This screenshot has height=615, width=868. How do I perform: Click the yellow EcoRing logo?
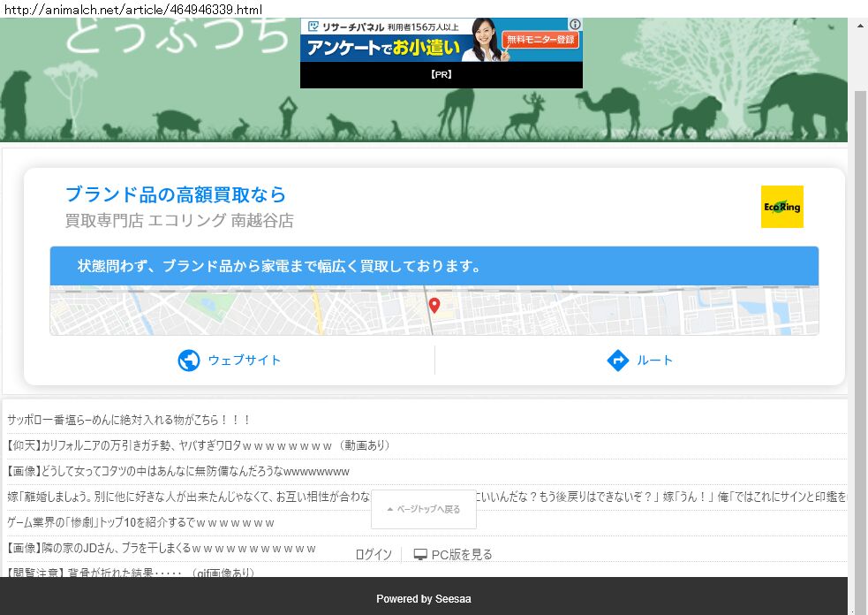(781, 207)
